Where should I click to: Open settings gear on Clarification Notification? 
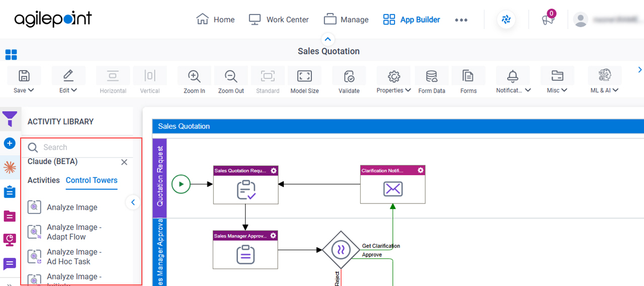point(421,170)
